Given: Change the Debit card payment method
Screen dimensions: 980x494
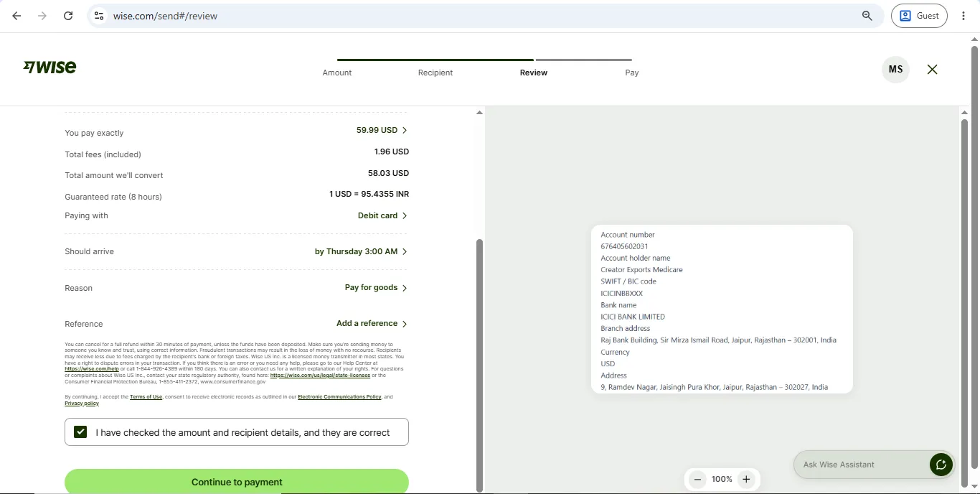Looking at the screenshot, I should [x=382, y=215].
